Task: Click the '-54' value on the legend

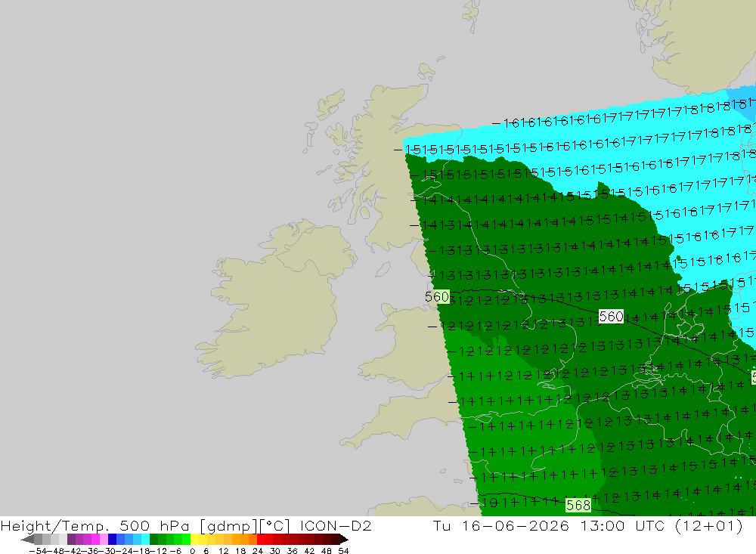Action: [x=38, y=551]
